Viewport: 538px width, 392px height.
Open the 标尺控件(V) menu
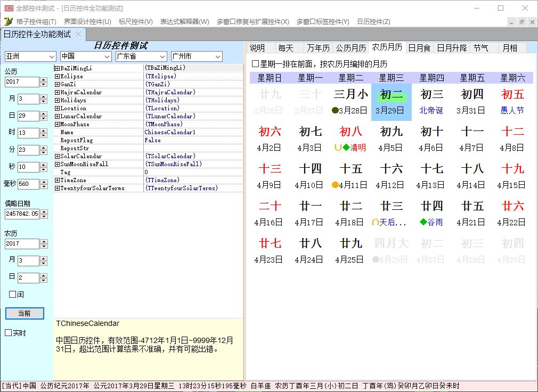tap(135, 22)
